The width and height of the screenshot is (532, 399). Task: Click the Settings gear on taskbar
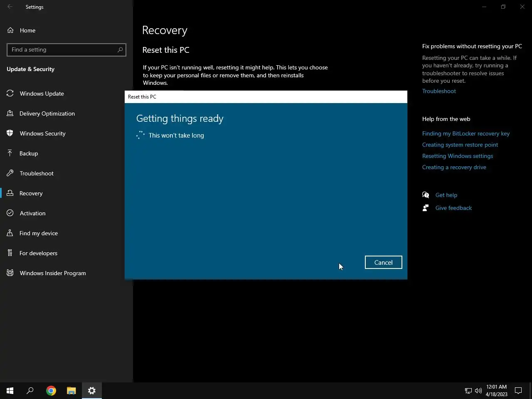pyautogui.click(x=92, y=391)
